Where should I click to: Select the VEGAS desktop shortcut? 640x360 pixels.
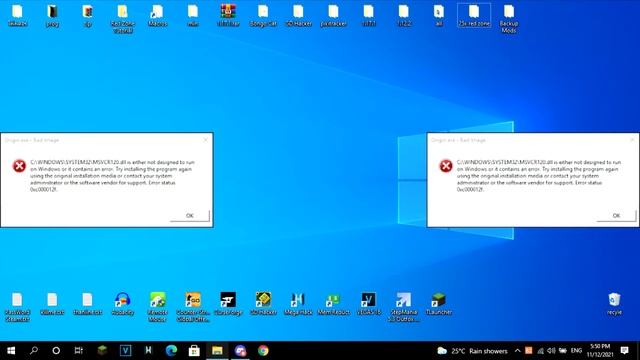pos(369,304)
